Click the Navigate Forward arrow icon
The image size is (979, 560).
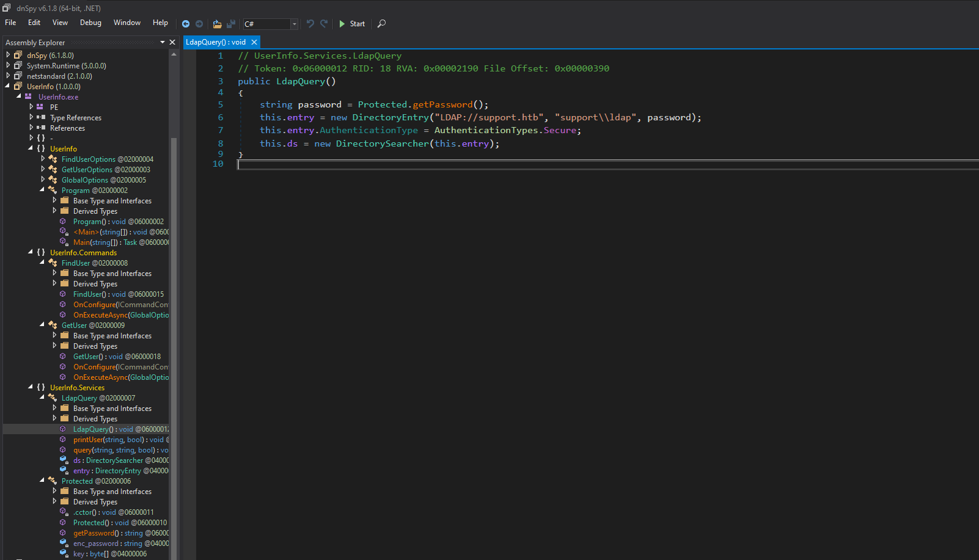point(199,24)
